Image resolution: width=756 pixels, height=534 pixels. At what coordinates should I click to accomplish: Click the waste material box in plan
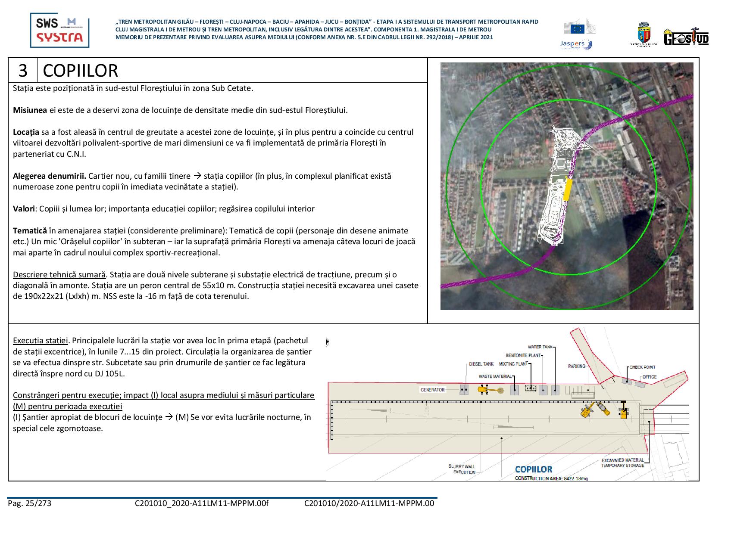click(515, 390)
